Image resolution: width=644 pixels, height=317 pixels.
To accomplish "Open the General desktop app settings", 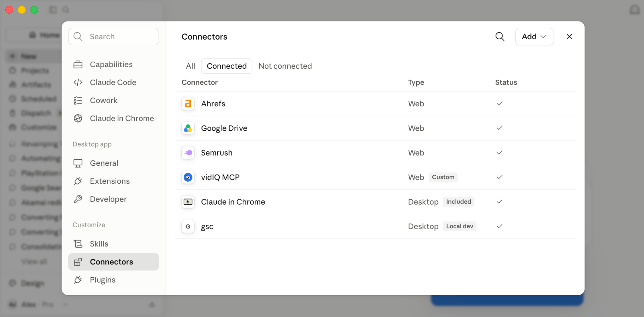I will [x=114, y=163].
